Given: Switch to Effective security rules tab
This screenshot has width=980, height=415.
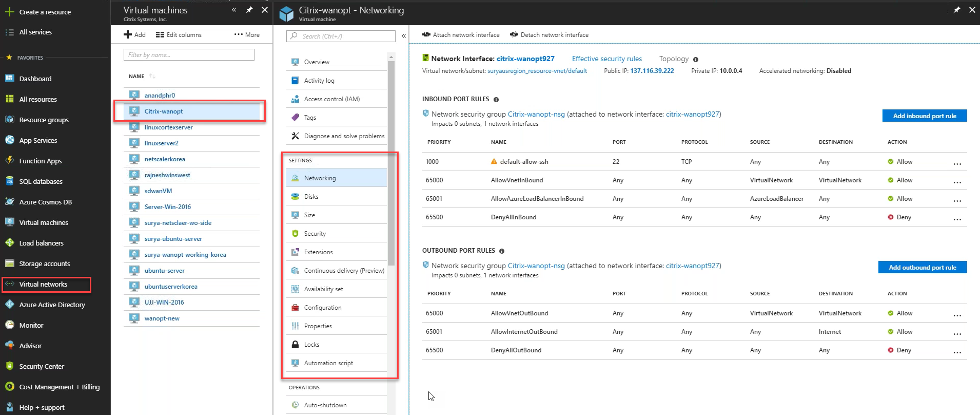Looking at the screenshot, I should (x=607, y=59).
